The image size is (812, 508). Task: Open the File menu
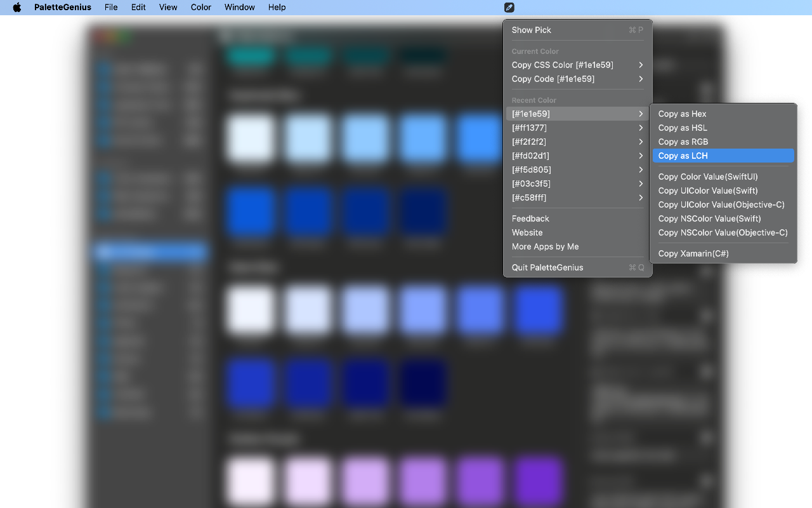pyautogui.click(x=111, y=8)
